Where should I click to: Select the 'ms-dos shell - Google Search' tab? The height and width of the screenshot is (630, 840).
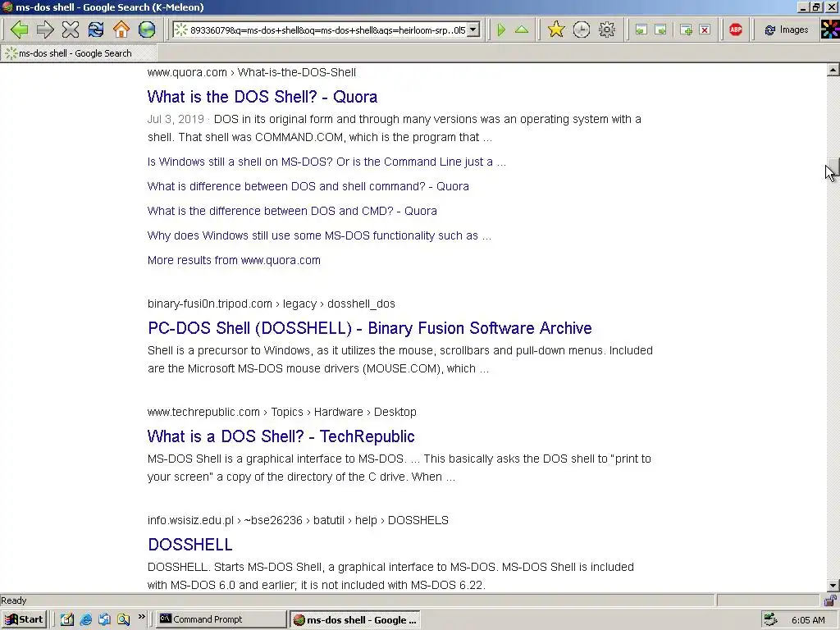point(79,53)
